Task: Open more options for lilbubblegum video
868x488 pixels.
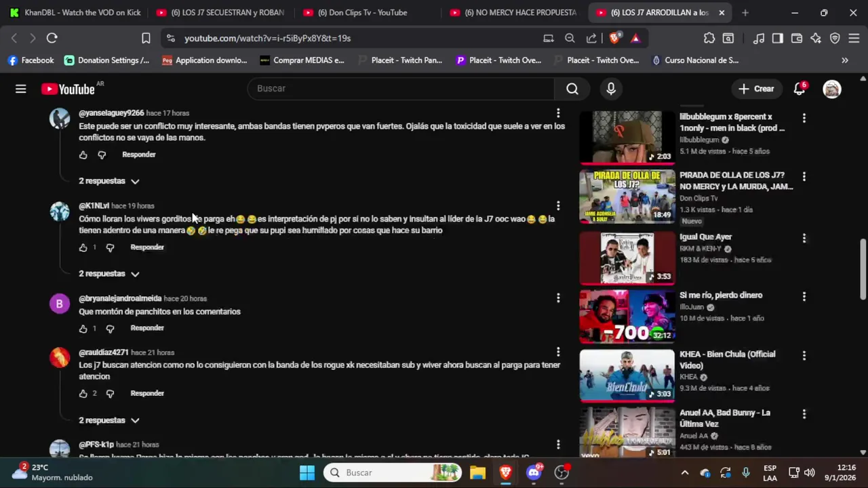Action: click(x=804, y=118)
